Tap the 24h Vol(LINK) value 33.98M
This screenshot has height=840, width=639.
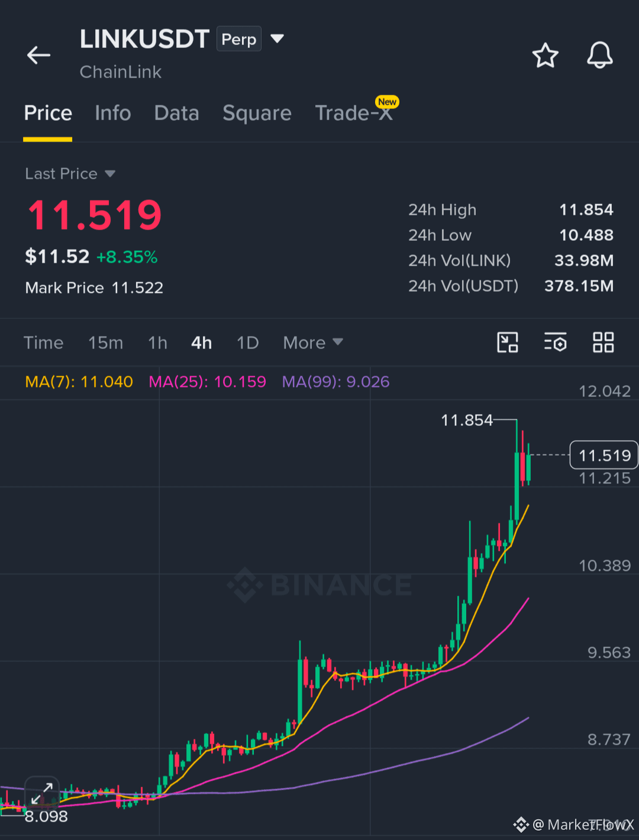pyautogui.click(x=584, y=261)
